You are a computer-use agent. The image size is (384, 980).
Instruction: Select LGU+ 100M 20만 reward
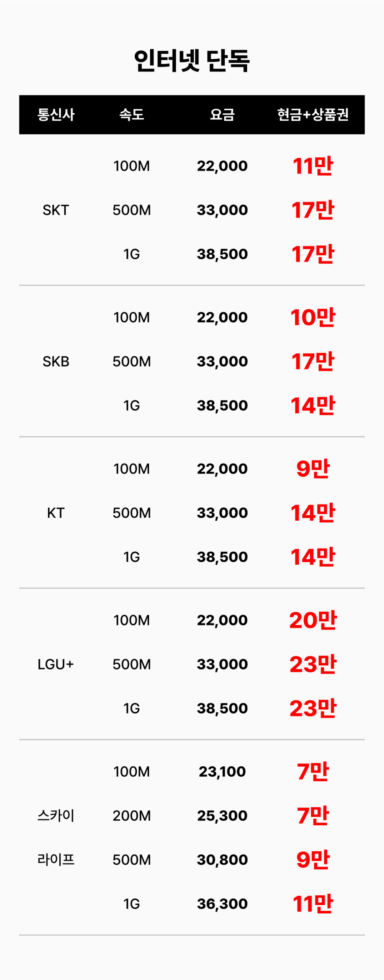pyautogui.click(x=313, y=620)
